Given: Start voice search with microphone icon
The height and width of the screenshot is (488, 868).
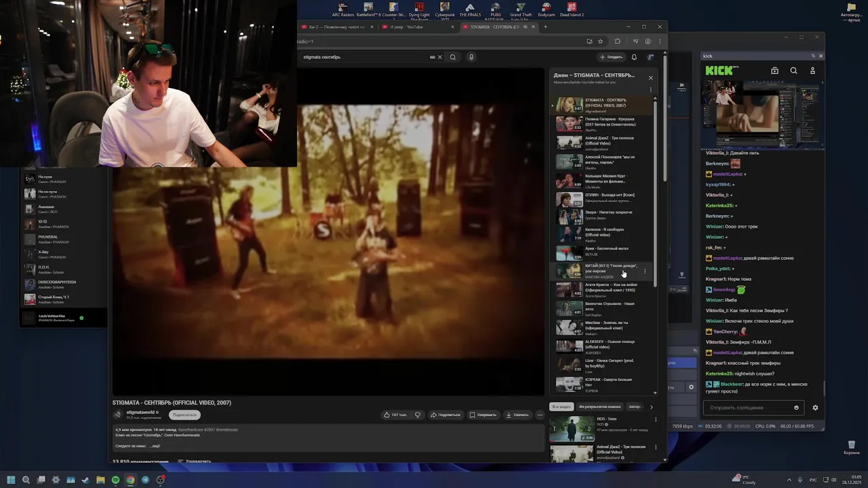Looking at the screenshot, I should coord(471,57).
